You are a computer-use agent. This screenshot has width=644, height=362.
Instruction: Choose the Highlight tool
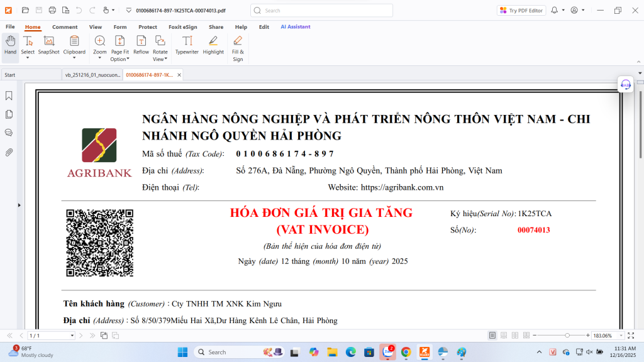click(x=213, y=45)
